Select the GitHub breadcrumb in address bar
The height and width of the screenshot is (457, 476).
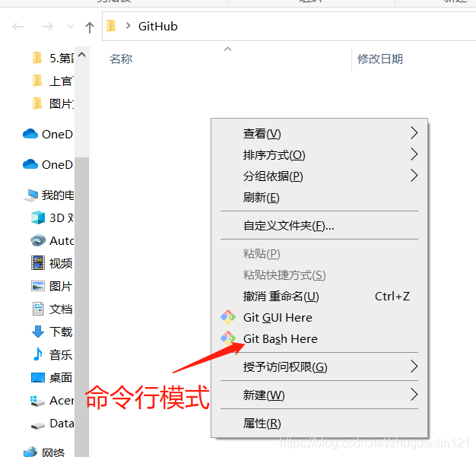(x=158, y=27)
